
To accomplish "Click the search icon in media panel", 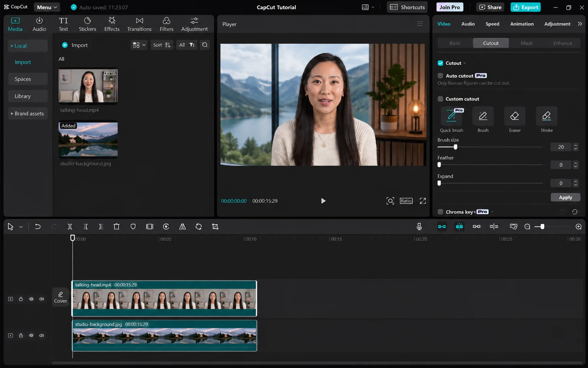I will point(205,45).
